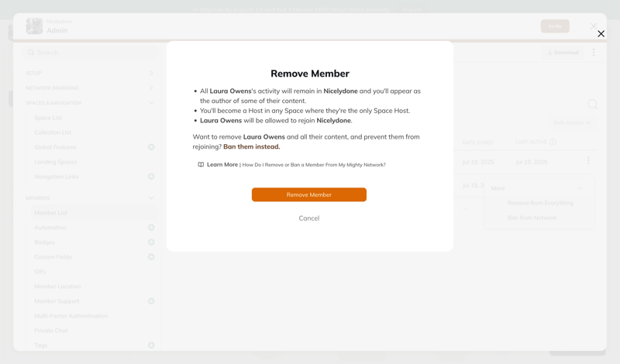Open Custom Fields in the sidebar

click(x=53, y=257)
